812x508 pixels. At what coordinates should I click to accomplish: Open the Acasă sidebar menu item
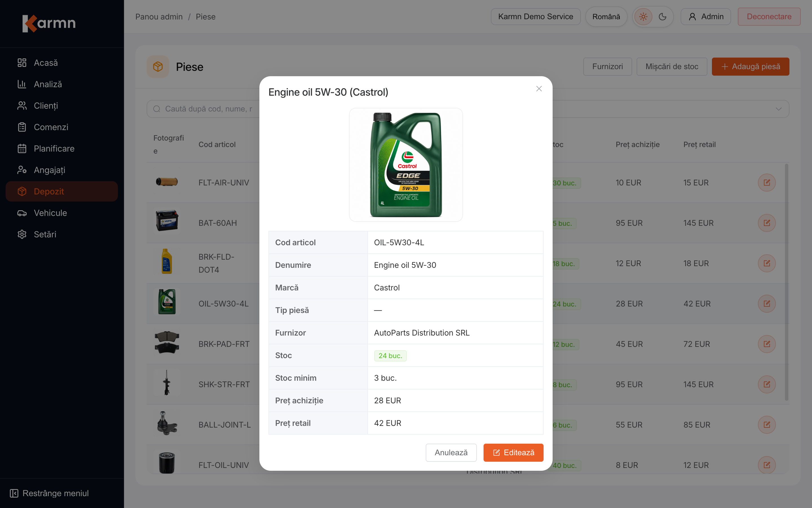tap(62, 63)
